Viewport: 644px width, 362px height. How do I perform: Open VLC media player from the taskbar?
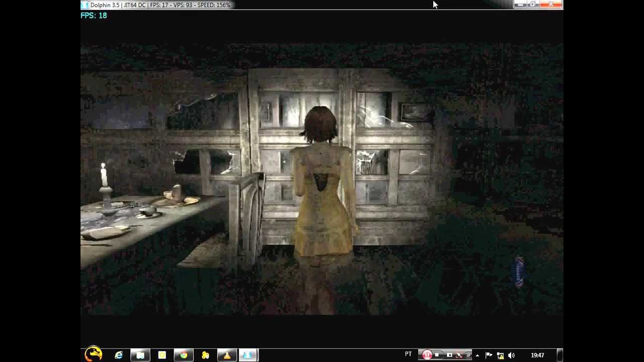coord(227,355)
